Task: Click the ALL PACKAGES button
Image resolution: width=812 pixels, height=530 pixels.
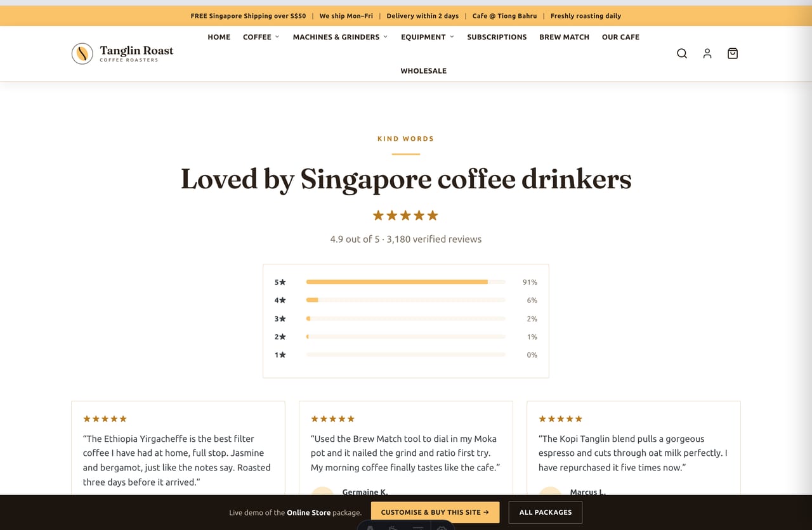Action: 546,512
